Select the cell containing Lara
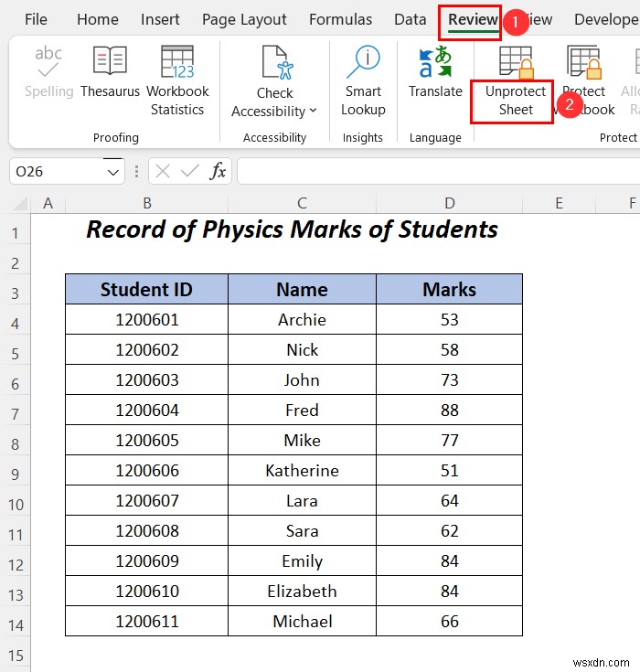640x672 pixels. point(302,501)
